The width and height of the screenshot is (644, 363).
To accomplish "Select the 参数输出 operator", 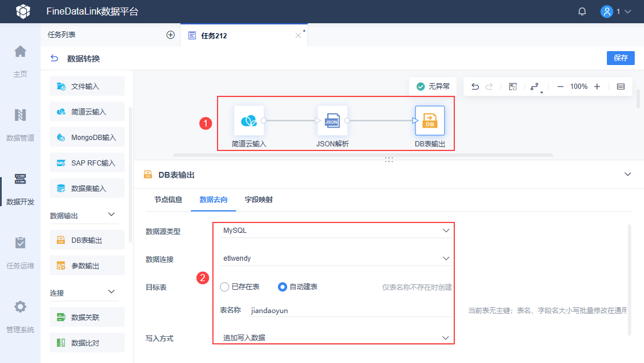I will 87,265.
